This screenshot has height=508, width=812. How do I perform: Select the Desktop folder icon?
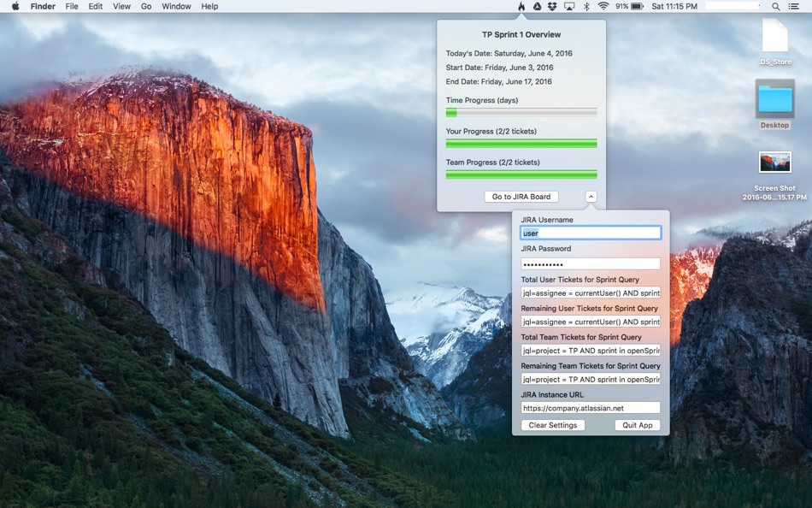point(774,98)
